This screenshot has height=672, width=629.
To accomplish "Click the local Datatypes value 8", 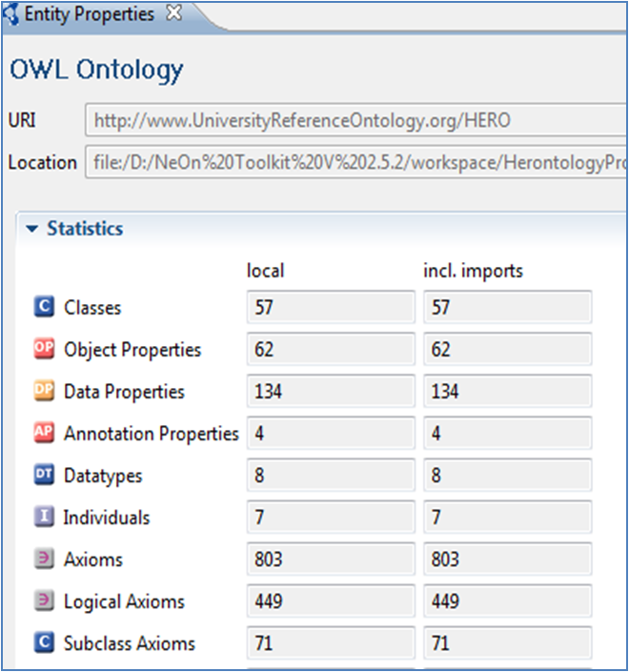I will (x=331, y=475).
